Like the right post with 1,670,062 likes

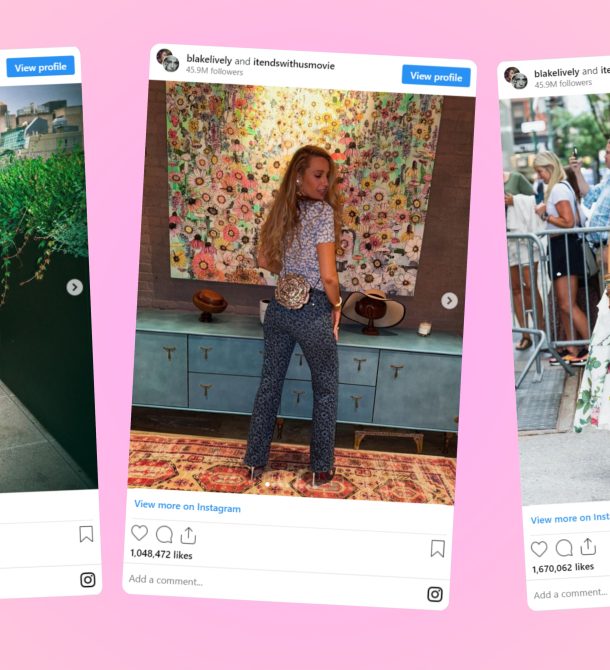pyautogui.click(x=539, y=549)
